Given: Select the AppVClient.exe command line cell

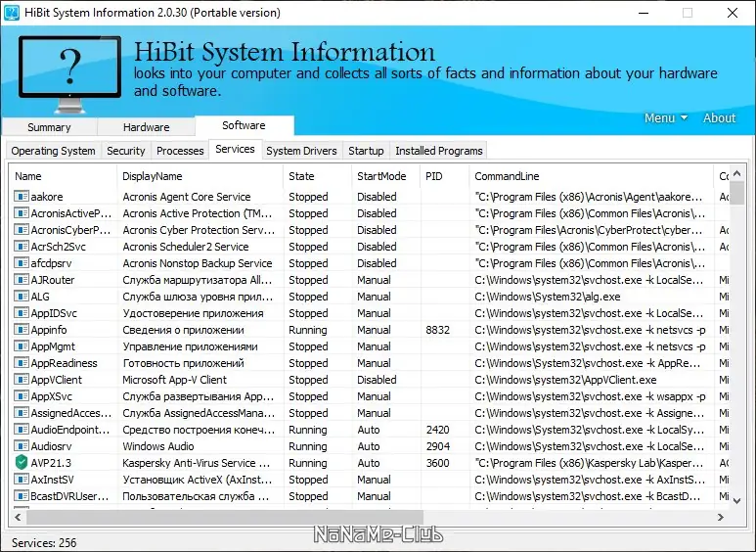Looking at the screenshot, I should pyautogui.click(x=565, y=380).
